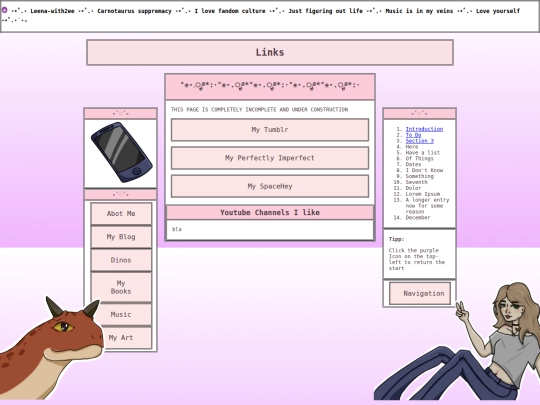Image resolution: width=540 pixels, height=405 pixels.
Task: Open My Perfectly Imperfect link
Action: 270,158
